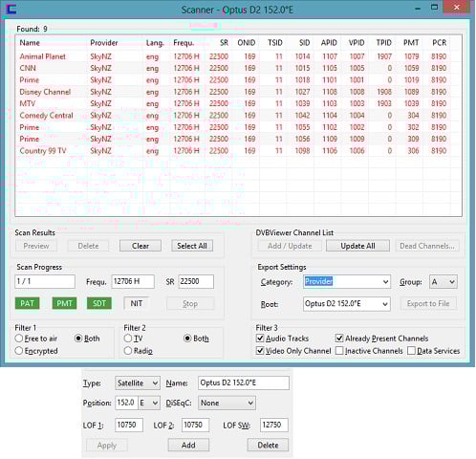Uncheck the Audio Tracks checkbox
Image resolution: width=476 pixels, height=459 pixels.
click(x=260, y=338)
